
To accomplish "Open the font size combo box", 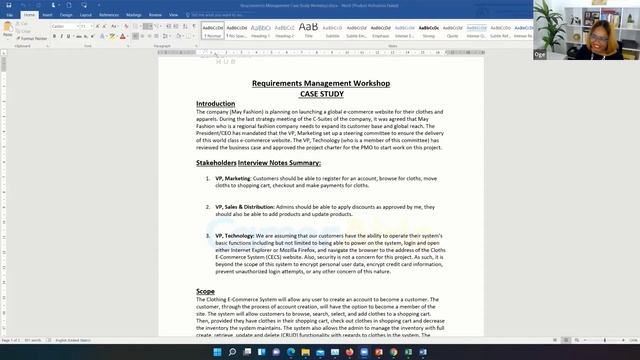I will 86,26.
